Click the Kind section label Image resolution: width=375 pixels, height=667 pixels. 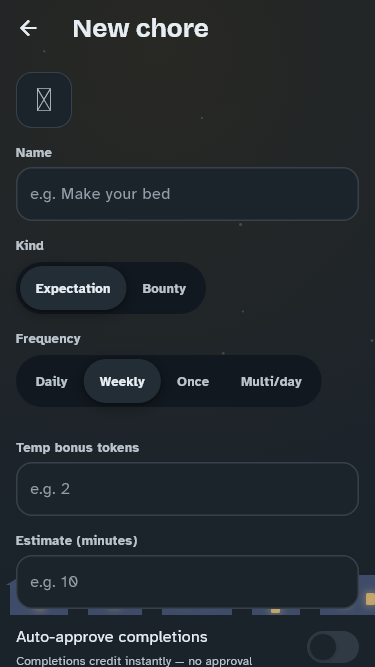pos(30,245)
